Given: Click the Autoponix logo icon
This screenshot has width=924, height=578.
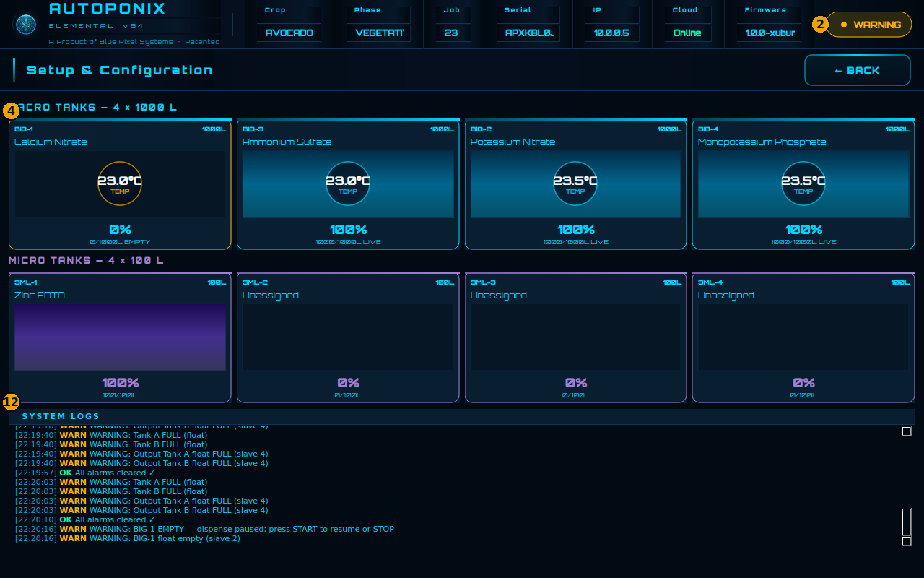Looking at the screenshot, I should pyautogui.click(x=26, y=25).
